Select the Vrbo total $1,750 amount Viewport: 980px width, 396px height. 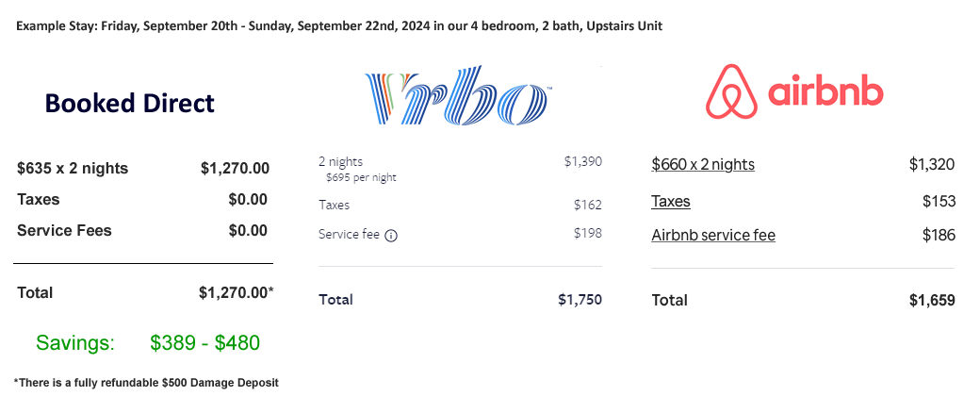click(x=580, y=300)
